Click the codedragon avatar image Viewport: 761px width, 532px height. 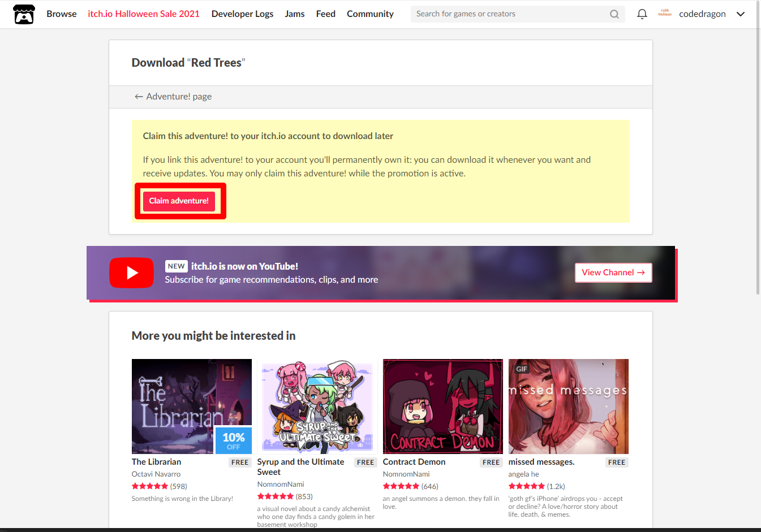[x=665, y=14]
